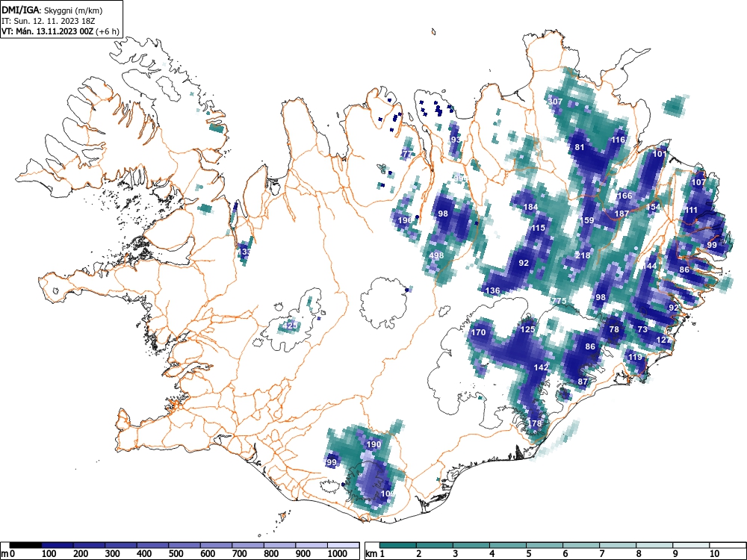Click the dark blue legend segment between 100 and 200
747x560 pixels.
pyautogui.click(x=58, y=545)
